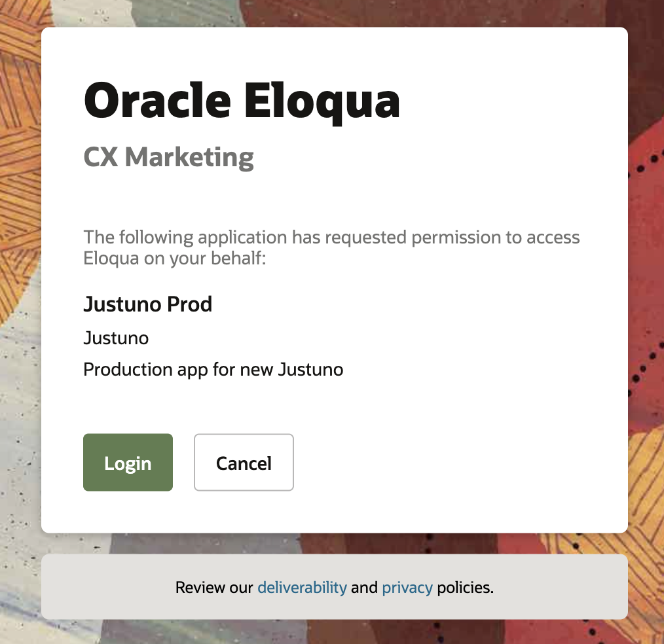
Task: Click "Eloqua on your behalf:" text line
Action: 174,258
